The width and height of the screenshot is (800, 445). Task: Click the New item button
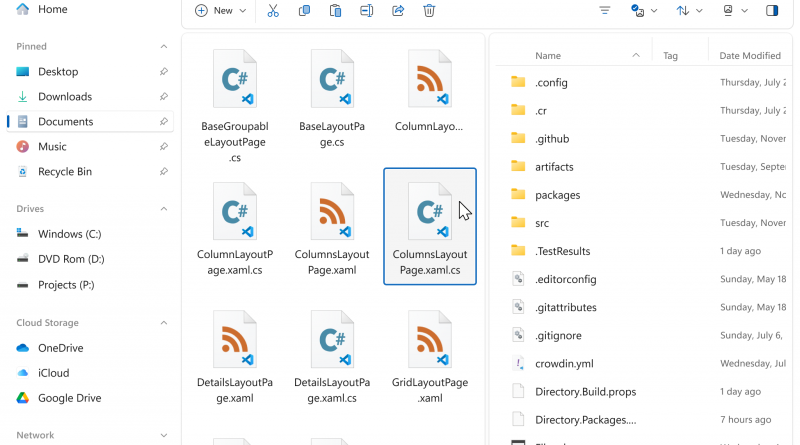[215, 11]
